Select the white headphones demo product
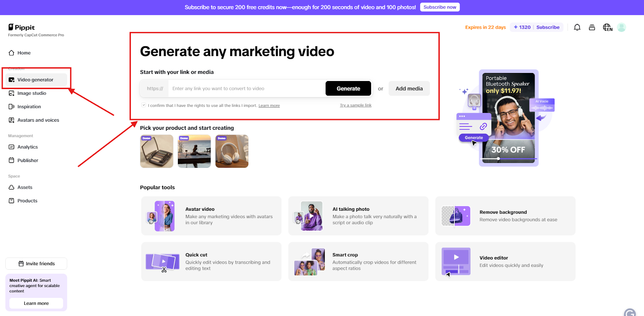644x316 pixels. click(x=232, y=151)
